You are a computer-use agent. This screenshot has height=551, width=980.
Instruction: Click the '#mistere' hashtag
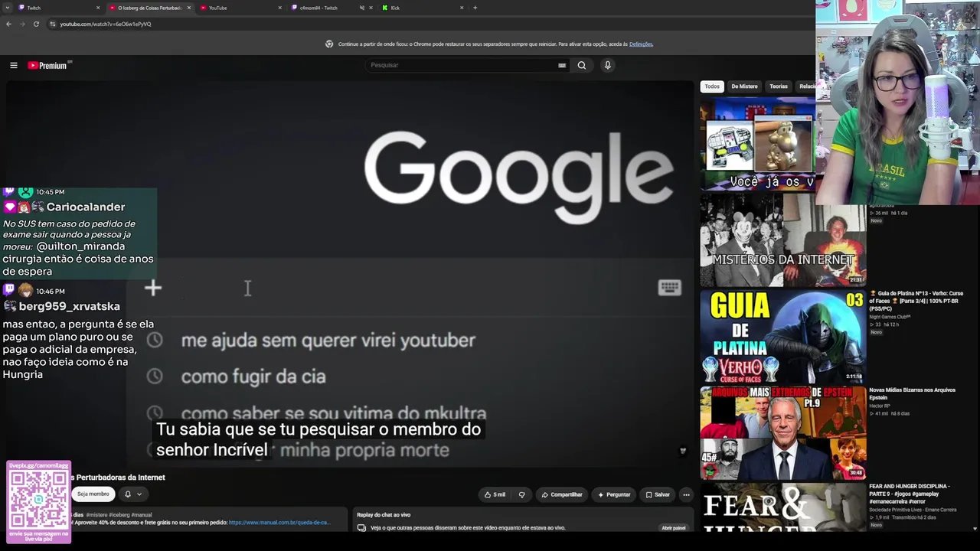(96, 515)
